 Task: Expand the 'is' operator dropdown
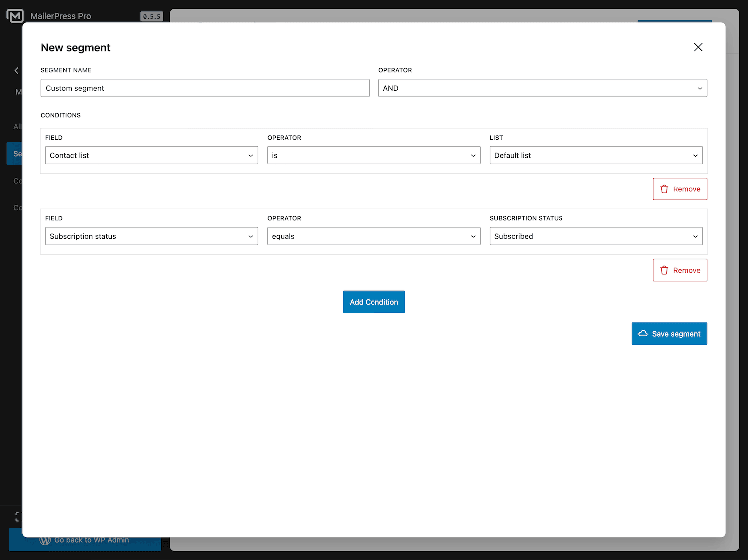[x=374, y=155]
